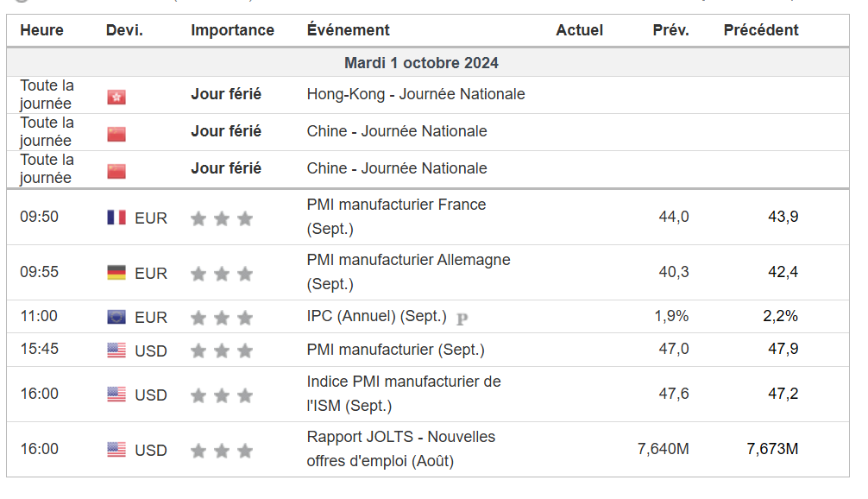Click importance stars for IPC (Annuel)
The height and width of the screenshot is (499, 868).
pyautogui.click(x=222, y=318)
